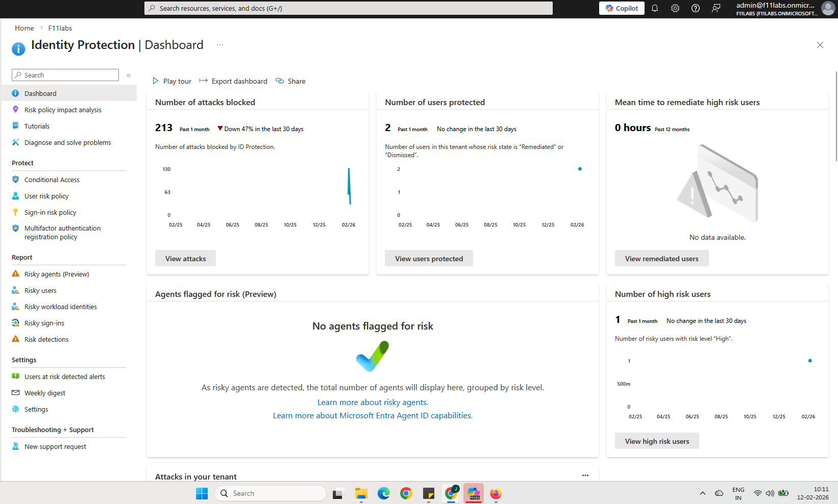Open the feedback icon in header
Image resolution: width=838 pixels, height=504 pixels.
(x=716, y=8)
